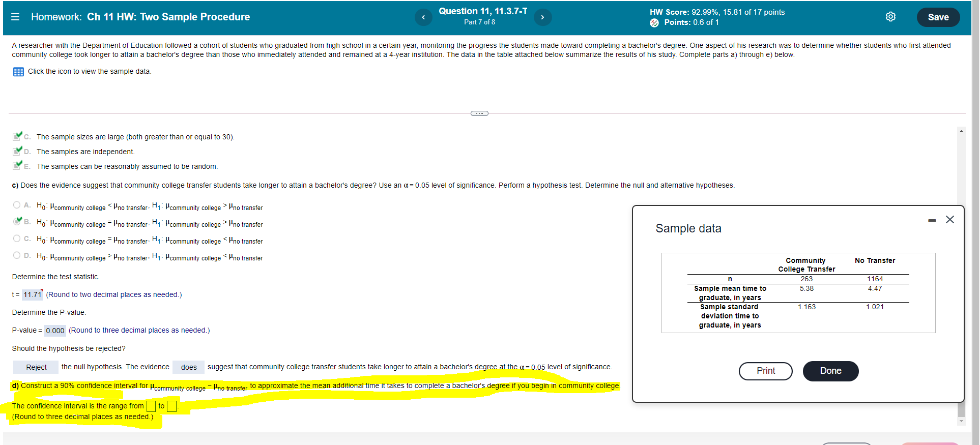980x445 pixels.
Task: Select hypothesis option D radio button
Action: click(17, 255)
